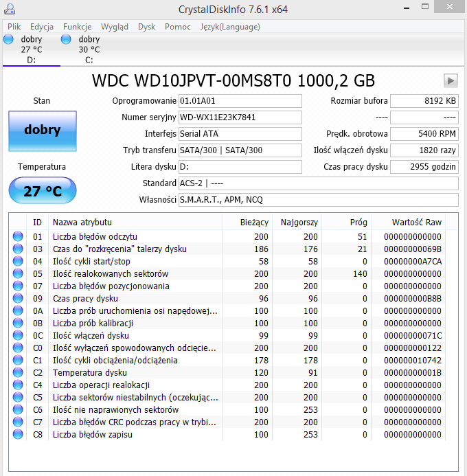Click status orb for attribute 0A row
This screenshot has width=467, height=476.
point(18,311)
